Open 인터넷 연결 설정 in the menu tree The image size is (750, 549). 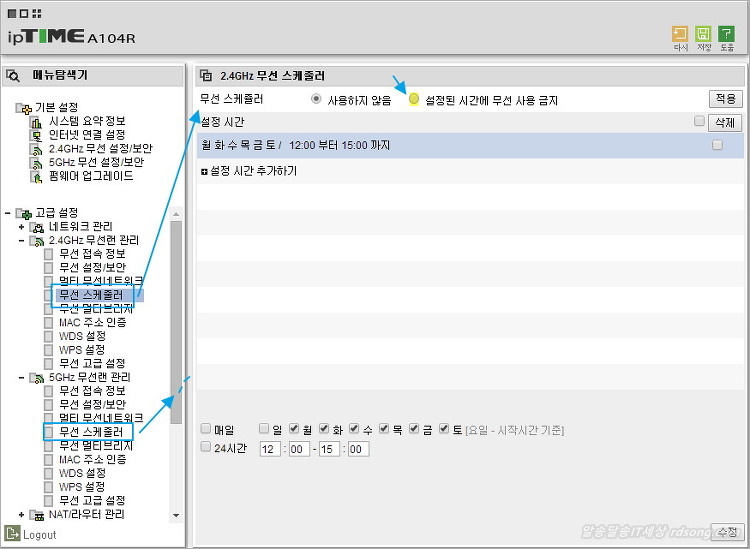click(x=86, y=135)
